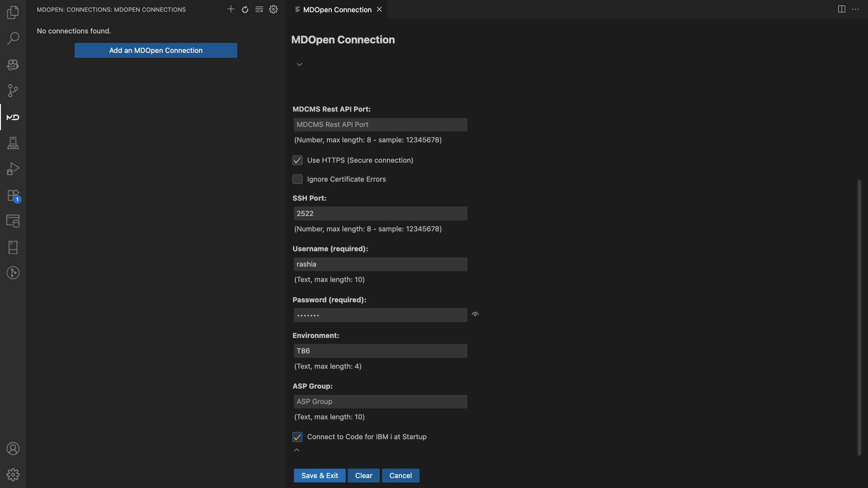
Task: Click the MDCMS Rest API Port input field
Action: pos(380,125)
